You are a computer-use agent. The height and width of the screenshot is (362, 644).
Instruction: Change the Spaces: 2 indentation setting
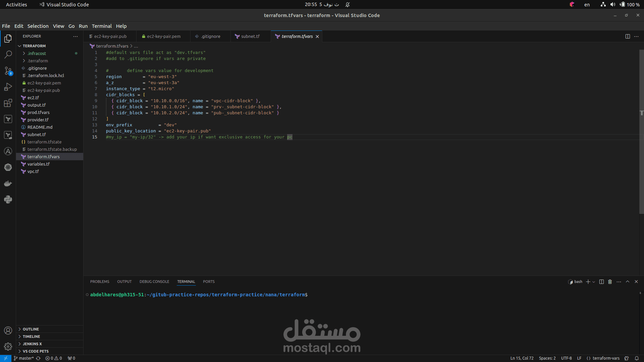click(x=547, y=358)
